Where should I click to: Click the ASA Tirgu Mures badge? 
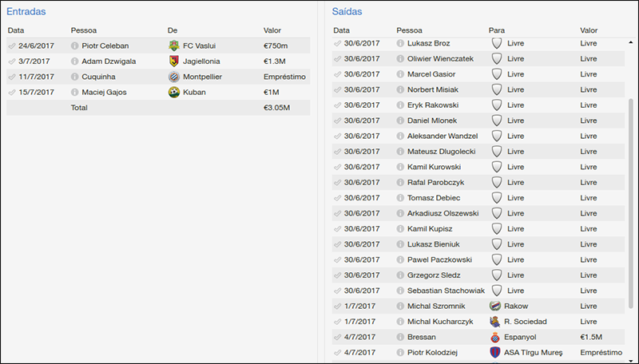coord(496,352)
